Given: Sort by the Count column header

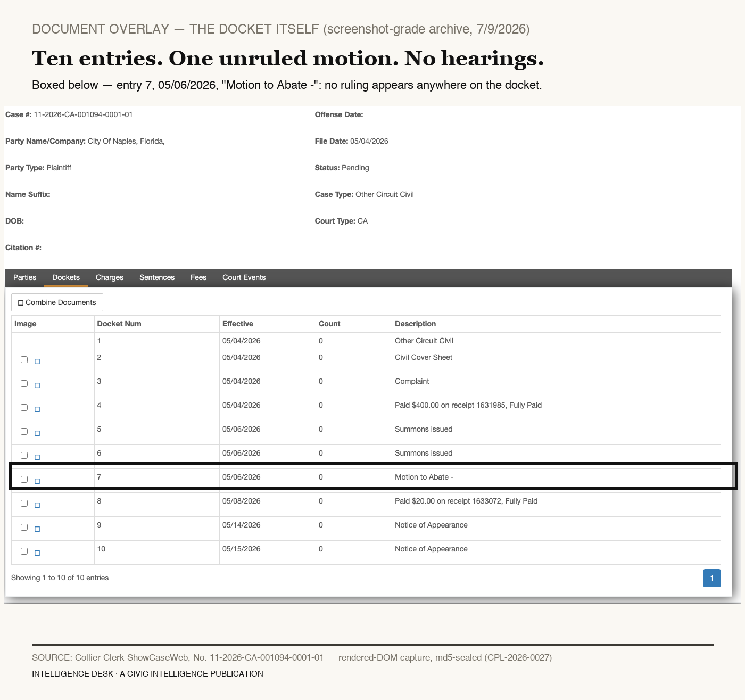Looking at the screenshot, I should (354, 324).
